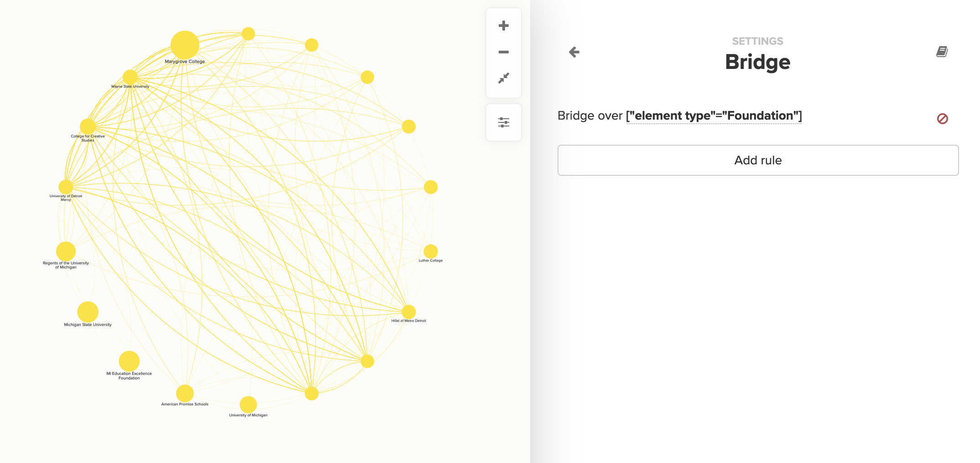Select the University of Michigan node
The width and height of the screenshot is (980, 463).
tap(248, 405)
